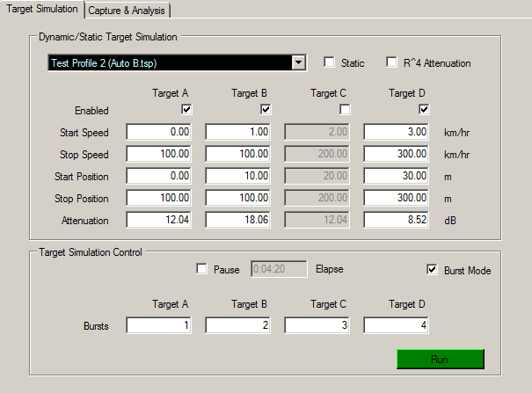The image size is (532, 393).
Task: Select the Target Simulation tab
Action: pyautogui.click(x=42, y=9)
